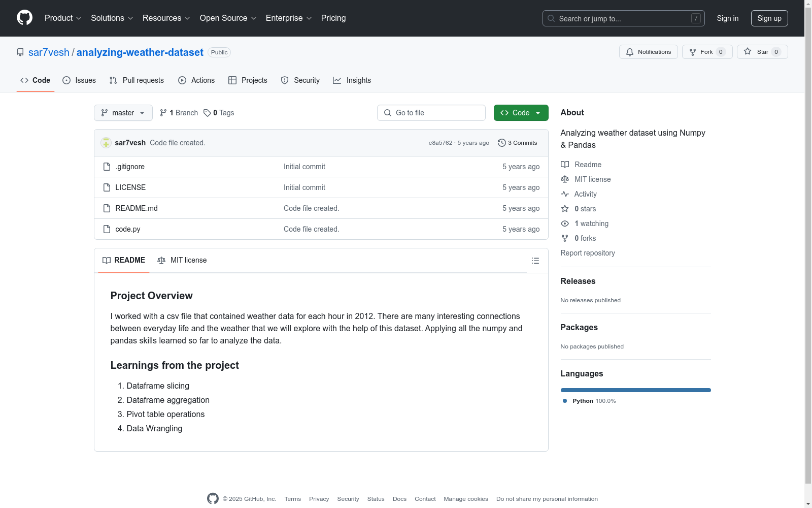Click the slash shortcut icon in search
Screen dimensions: 812x508
click(x=696, y=18)
